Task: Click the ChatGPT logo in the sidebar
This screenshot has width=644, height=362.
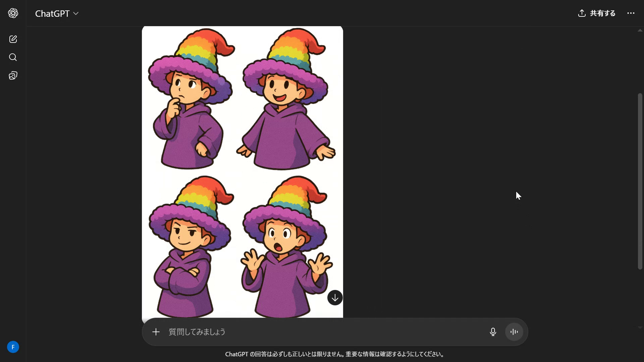Action: point(13,13)
